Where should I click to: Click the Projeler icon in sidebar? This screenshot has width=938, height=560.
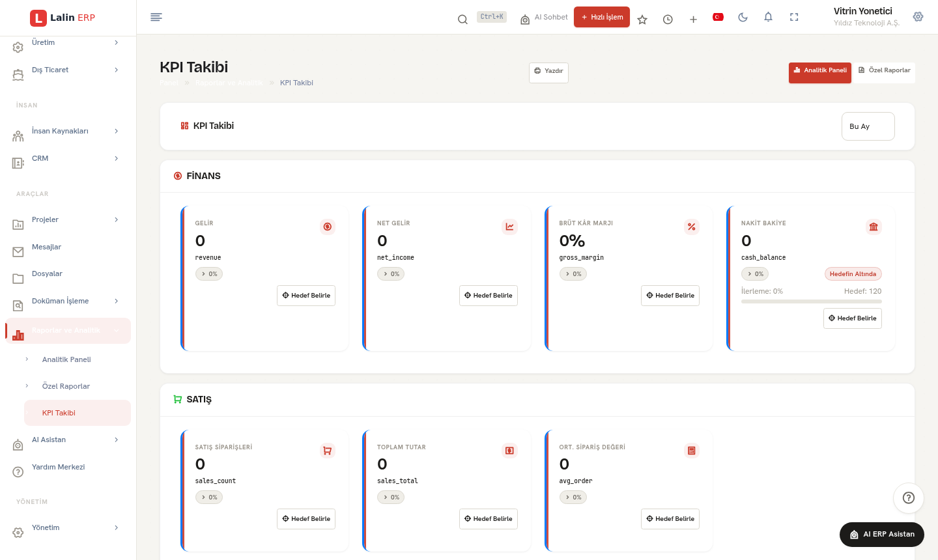coord(18,225)
